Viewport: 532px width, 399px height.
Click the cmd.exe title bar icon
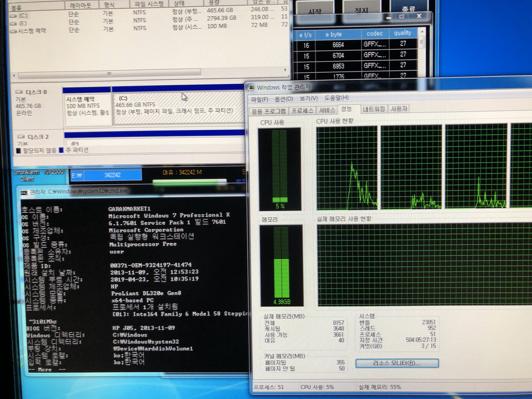pyautogui.click(x=24, y=192)
